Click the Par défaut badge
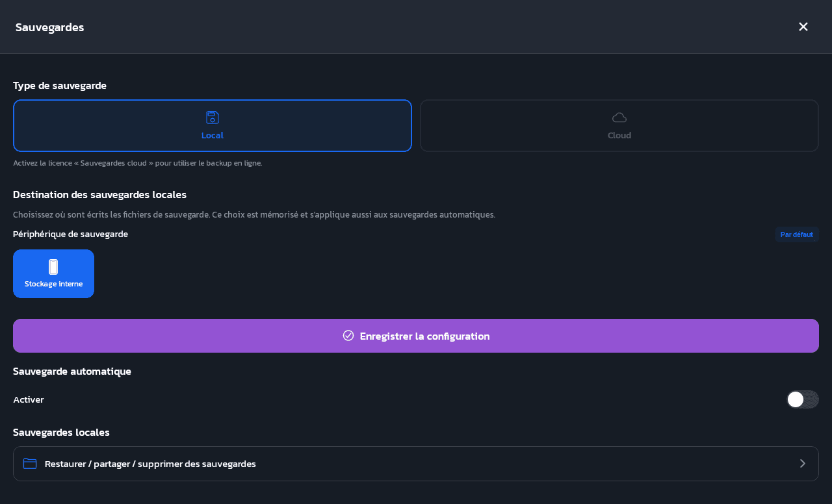This screenshot has height=504, width=832. pos(797,234)
